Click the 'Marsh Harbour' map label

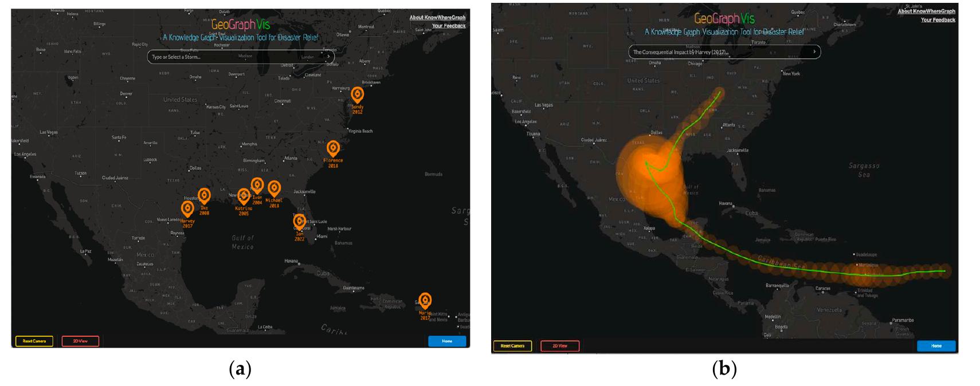(340, 229)
